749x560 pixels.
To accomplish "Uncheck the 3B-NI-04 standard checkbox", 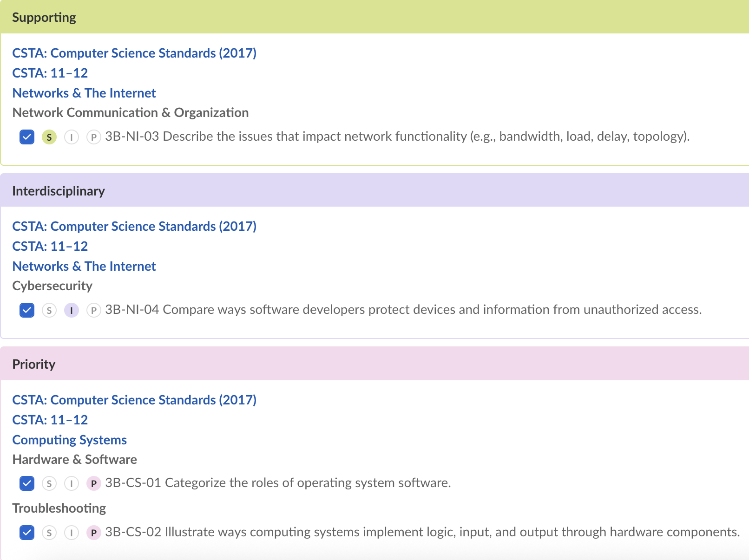I will tap(27, 310).
